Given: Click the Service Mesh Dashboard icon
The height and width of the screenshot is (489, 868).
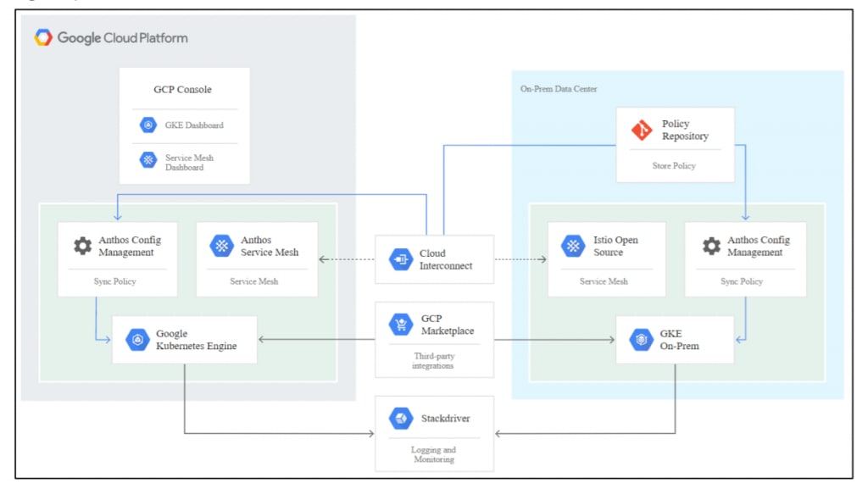Looking at the screenshot, I should point(148,160).
